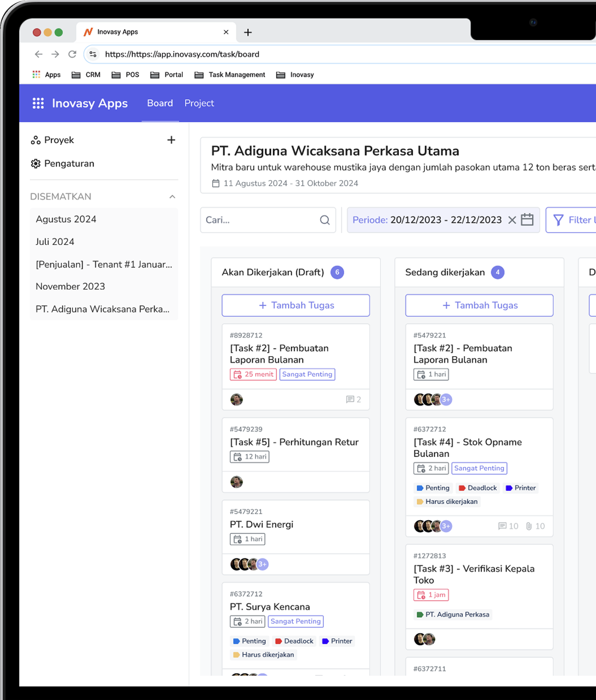Click the 25 menit deadline badge
This screenshot has width=596, height=700.
coord(253,374)
